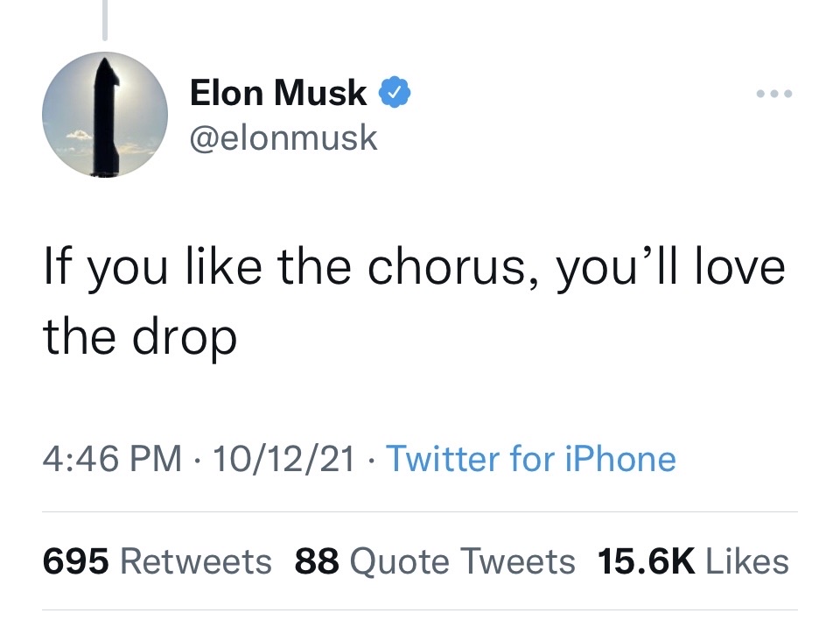840x620 pixels.
Task: Open Elon Musk's profile picture
Action: click(x=105, y=115)
